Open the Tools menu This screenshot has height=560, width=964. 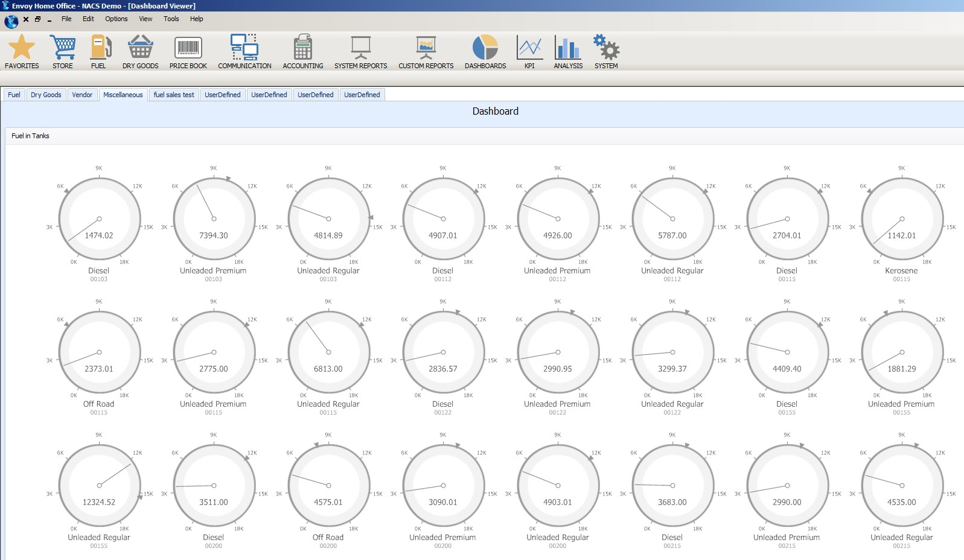tap(171, 19)
